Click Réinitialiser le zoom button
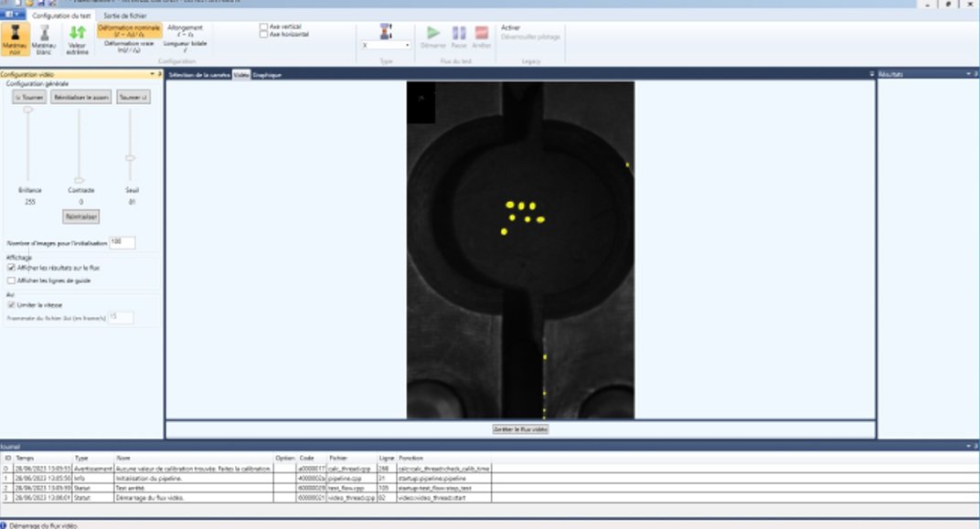 coord(81,98)
